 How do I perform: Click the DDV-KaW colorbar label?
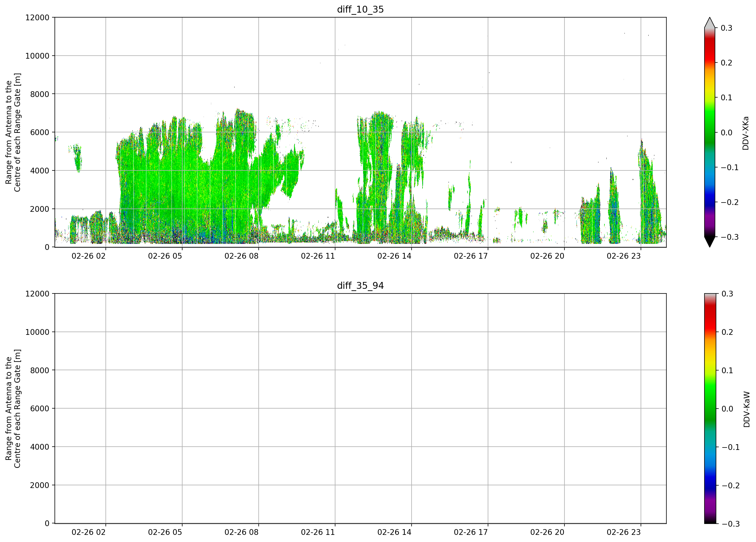pos(746,409)
